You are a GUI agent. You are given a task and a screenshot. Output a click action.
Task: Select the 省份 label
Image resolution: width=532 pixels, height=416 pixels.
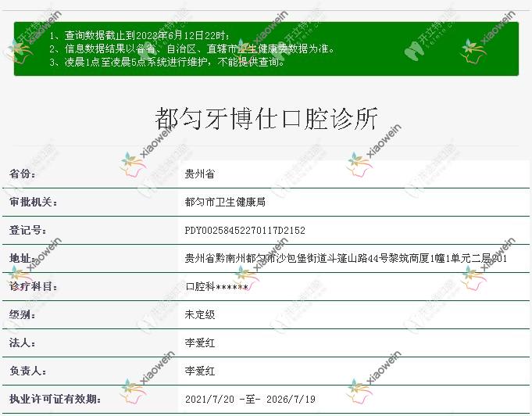pos(23,174)
